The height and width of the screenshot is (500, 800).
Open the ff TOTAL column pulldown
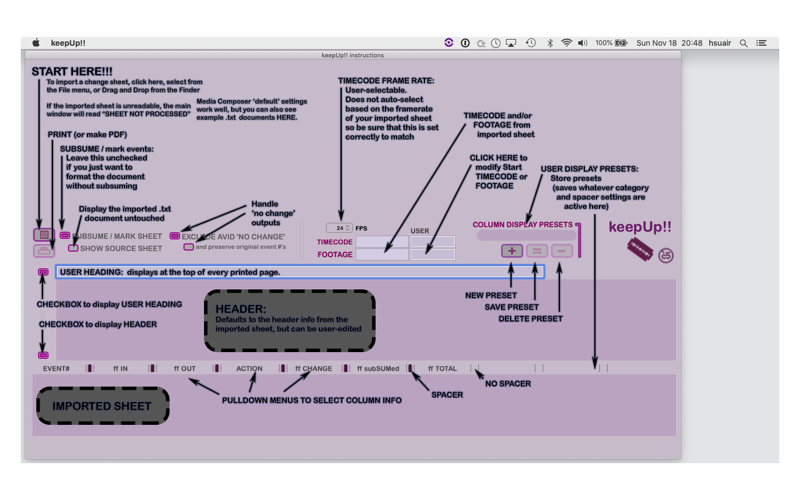[442, 368]
